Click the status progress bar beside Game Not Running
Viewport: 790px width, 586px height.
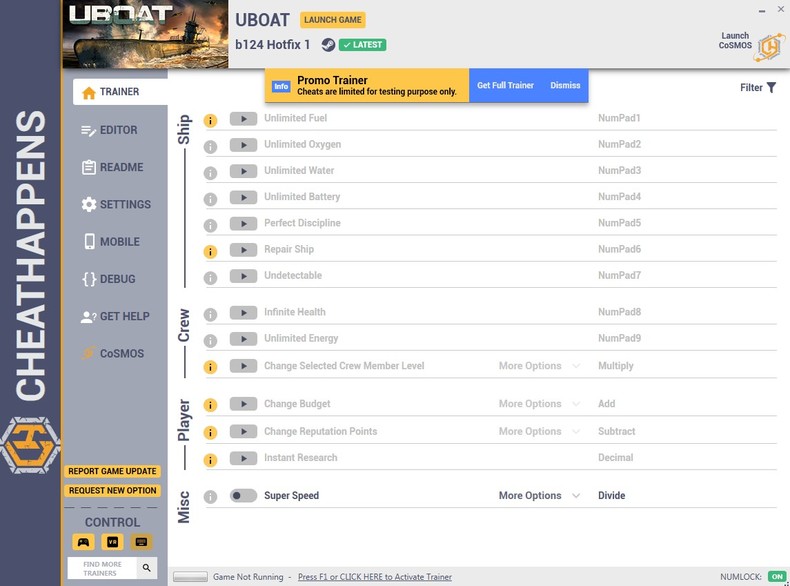point(190,577)
